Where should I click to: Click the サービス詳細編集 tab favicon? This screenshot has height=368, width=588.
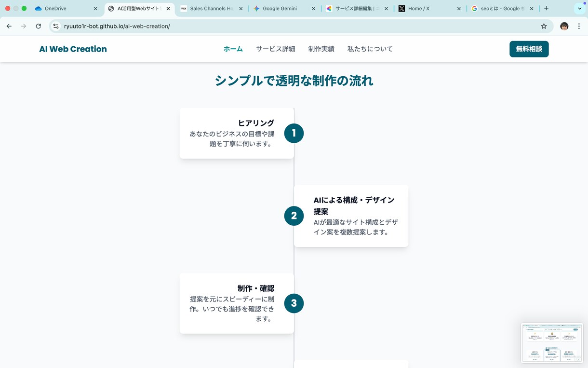tap(329, 9)
